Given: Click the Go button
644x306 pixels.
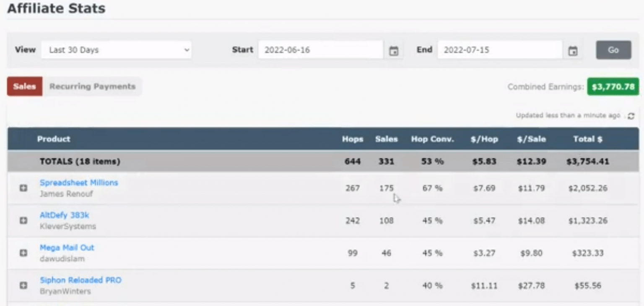Looking at the screenshot, I should [x=613, y=50].
